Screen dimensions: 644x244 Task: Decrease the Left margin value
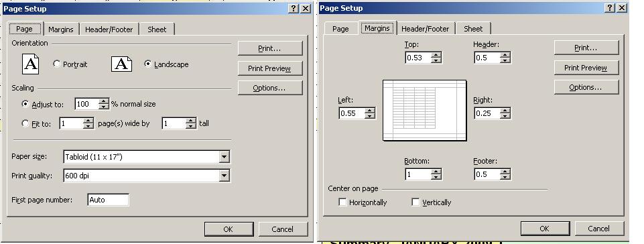(370, 116)
